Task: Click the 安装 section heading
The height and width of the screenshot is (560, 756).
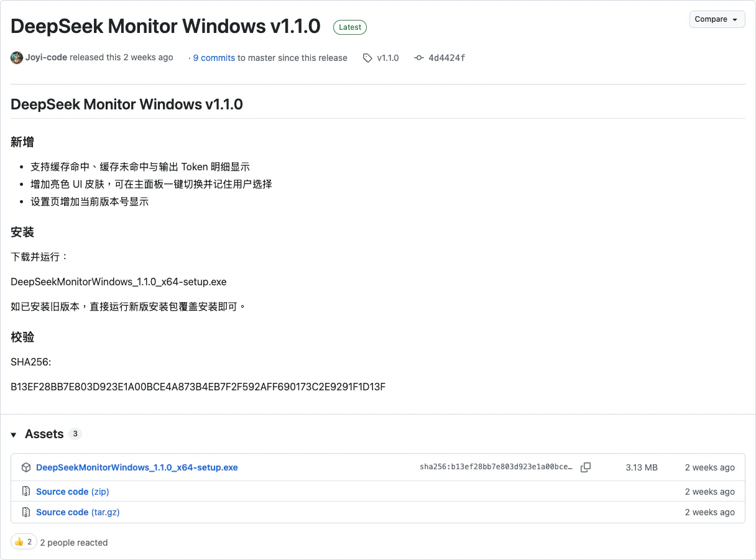Action: coord(22,232)
